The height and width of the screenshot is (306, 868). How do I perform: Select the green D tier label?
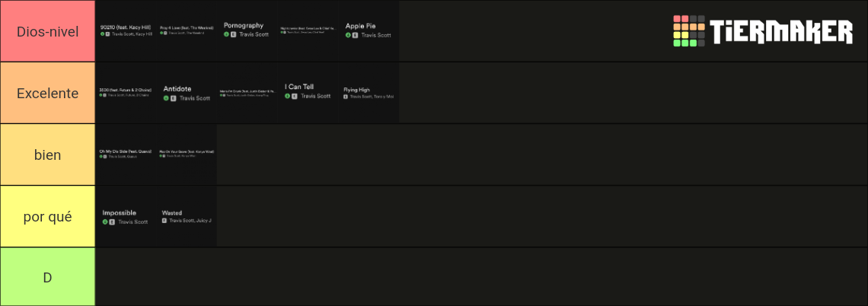(x=48, y=276)
